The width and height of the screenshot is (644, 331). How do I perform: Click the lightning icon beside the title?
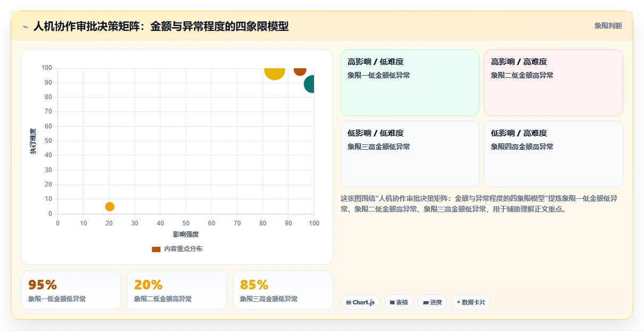pyautogui.click(x=25, y=26)
